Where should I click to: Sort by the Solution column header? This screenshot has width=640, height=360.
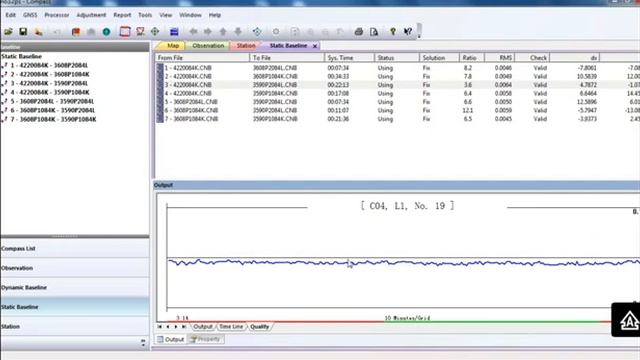[x=439, y=58]
